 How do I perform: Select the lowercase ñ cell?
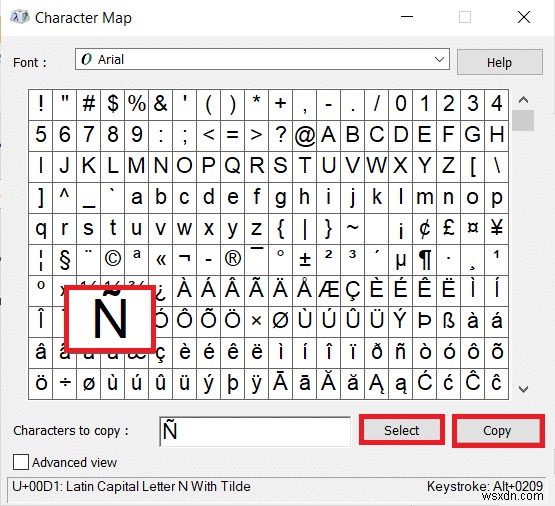click(x=401, y=352)
